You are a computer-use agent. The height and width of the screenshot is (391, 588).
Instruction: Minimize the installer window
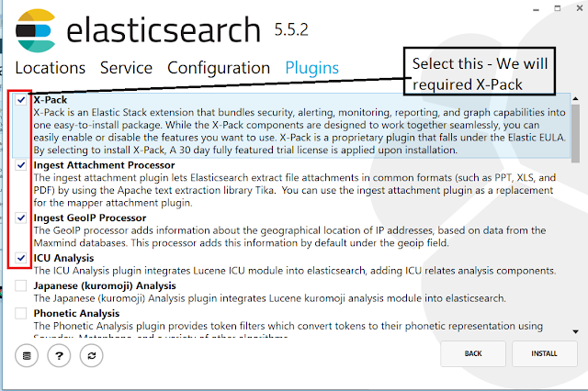coord(537,9)
